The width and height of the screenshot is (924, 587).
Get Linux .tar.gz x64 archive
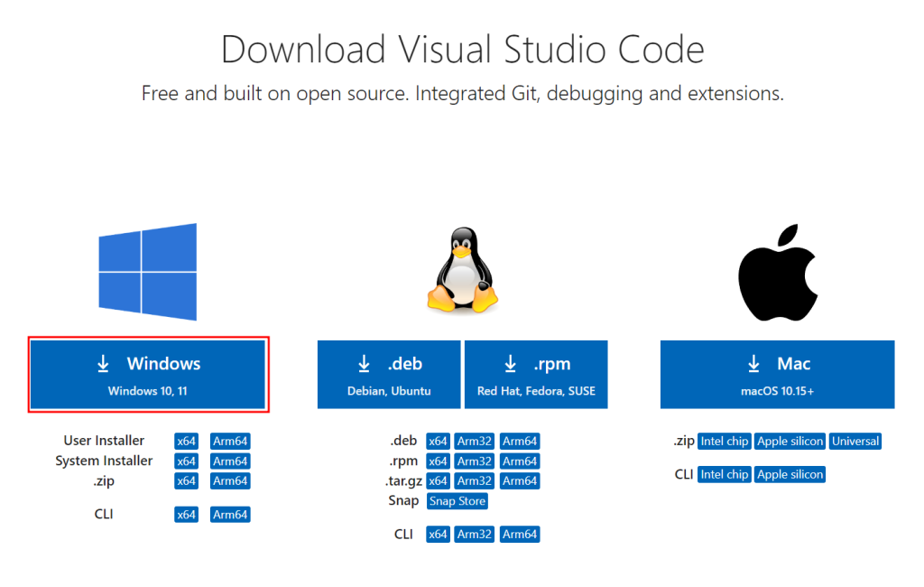(x=438, y=480)
